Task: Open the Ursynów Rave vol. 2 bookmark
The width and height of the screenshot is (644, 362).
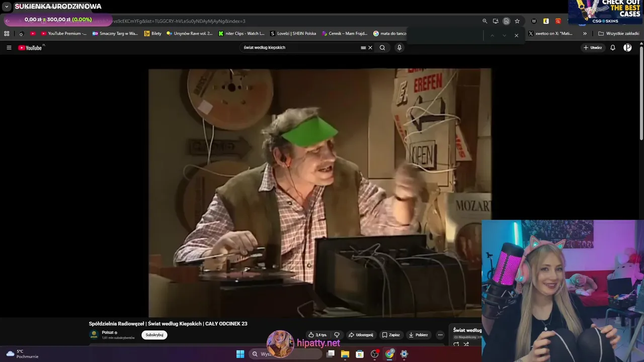Action: click(190, 34)
